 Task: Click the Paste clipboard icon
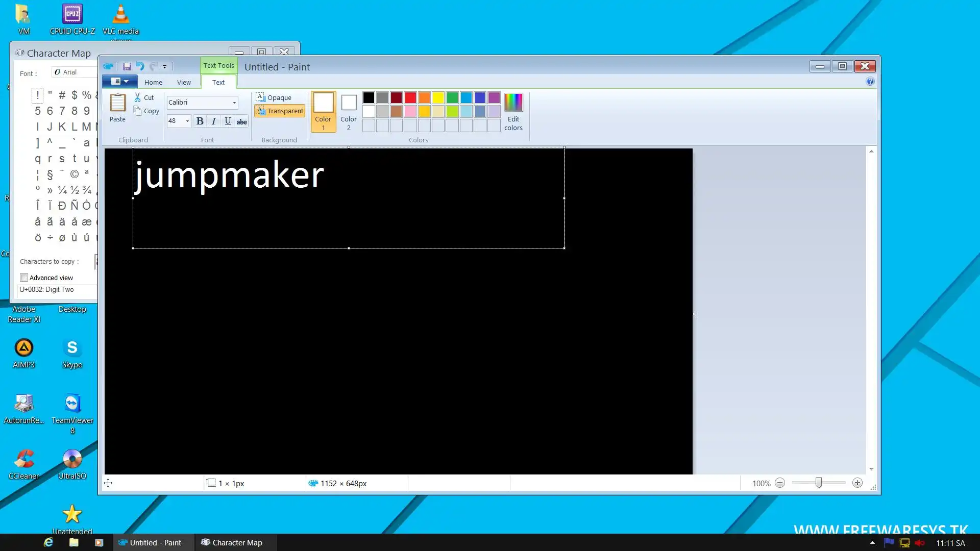(117, 103)
